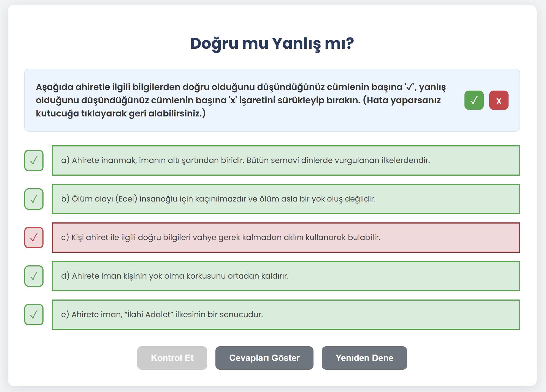Click the instruction text starting with Aşağıda ahiretle
This screenshot has width=546, height=392.
coord(241,100)
